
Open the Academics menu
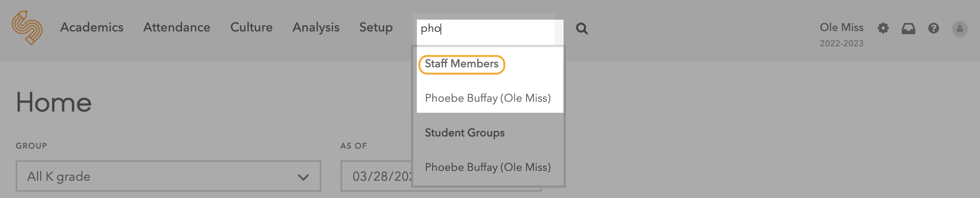point(92,27)
